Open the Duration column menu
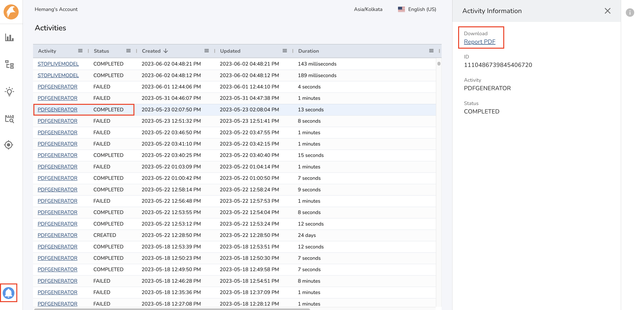The height and width of the screenshot is (310, 644). pyautogui.click(x=431, y=51)
